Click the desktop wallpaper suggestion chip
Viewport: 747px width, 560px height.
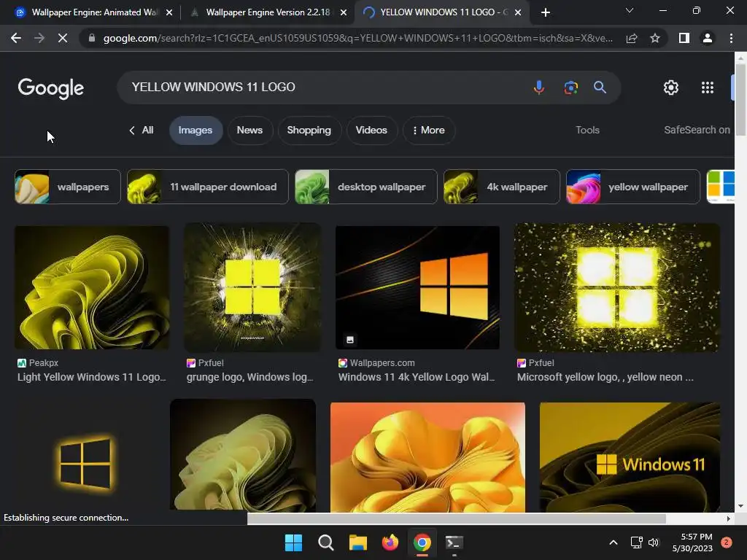click(366, 187)
